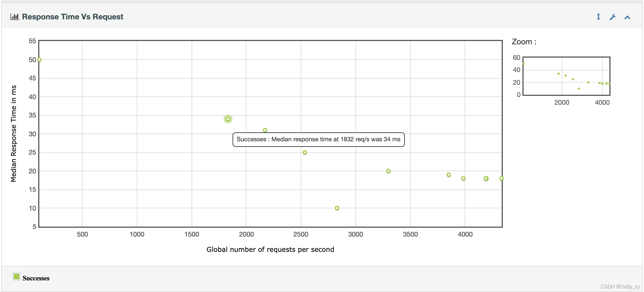Click the 19 ms data point near 3850 req/s

(449, 175)
